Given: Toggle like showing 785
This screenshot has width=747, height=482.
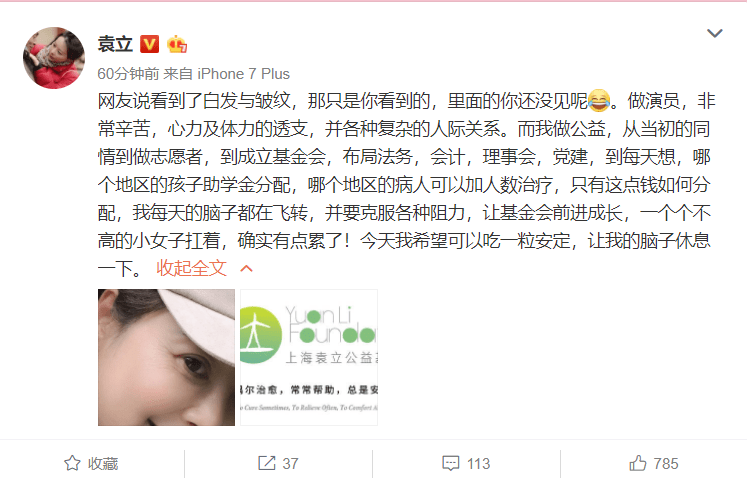Looking at the screenshot, I should coord(654,463).
